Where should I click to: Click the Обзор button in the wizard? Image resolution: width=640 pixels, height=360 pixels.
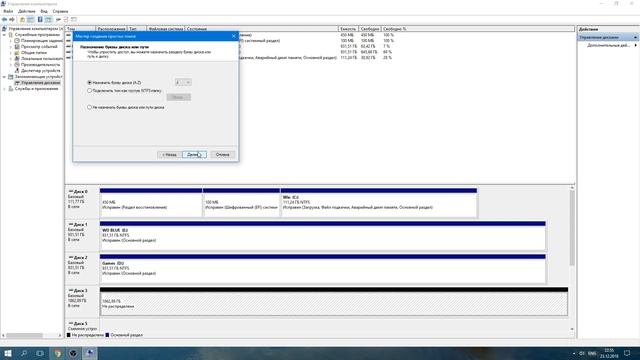click(178, 97)
